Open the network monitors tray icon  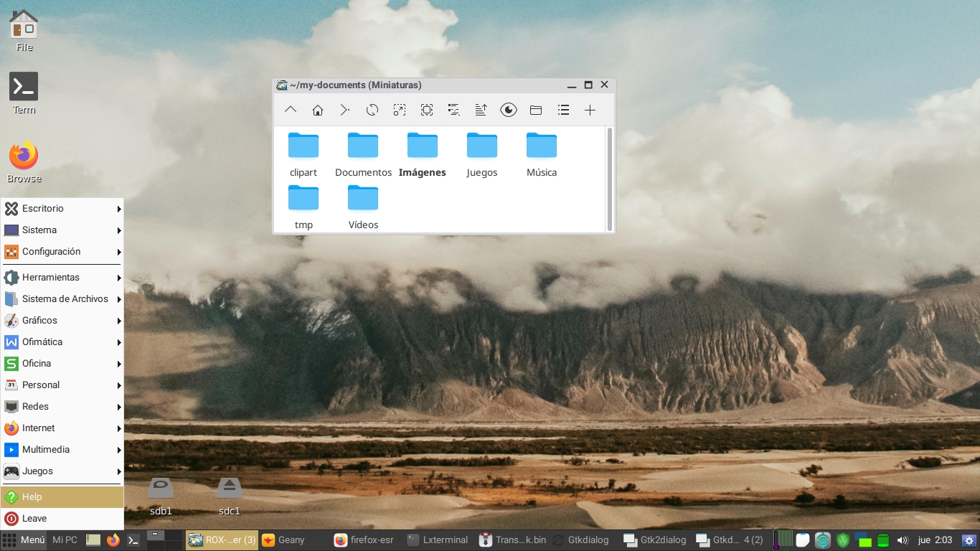[x=863, y=540]
